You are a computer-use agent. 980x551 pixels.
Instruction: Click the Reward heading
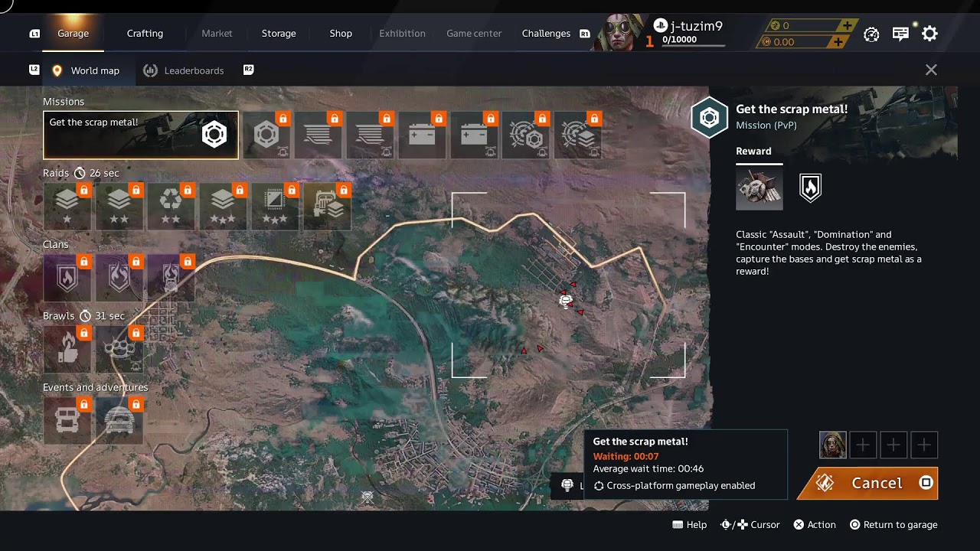(x=753, y=151)
